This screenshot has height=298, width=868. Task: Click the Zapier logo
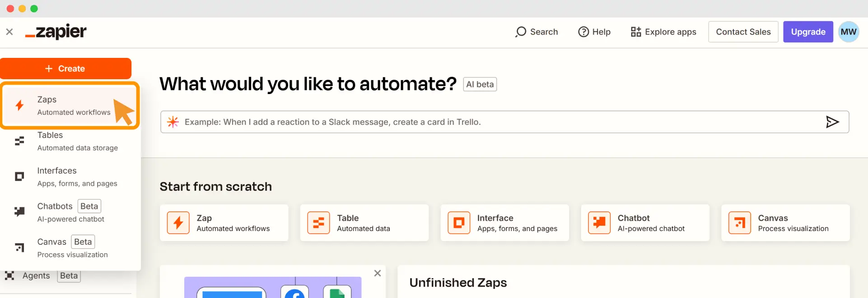(x=56, y=32)
